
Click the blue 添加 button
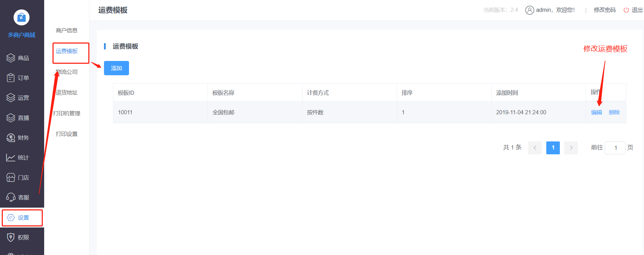pyautogui.click(x=116, y=68)
